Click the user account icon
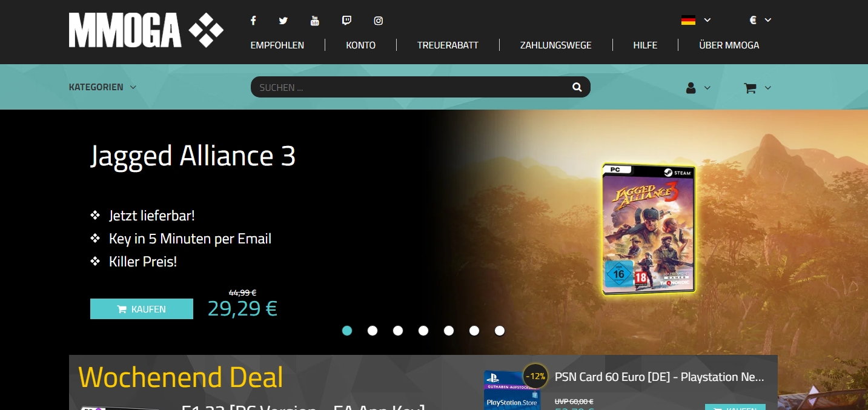 click(x=691, y=88)
